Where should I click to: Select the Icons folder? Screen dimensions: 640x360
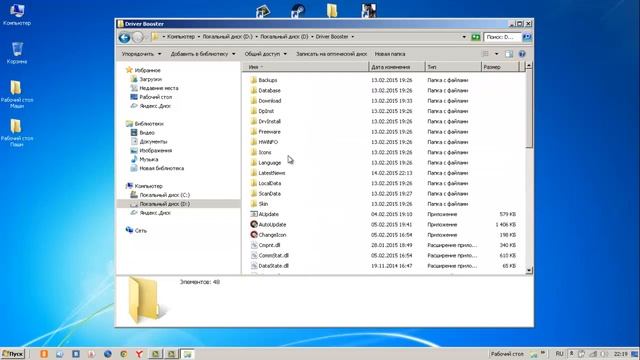pyautogui.click(x=265, y=152)
